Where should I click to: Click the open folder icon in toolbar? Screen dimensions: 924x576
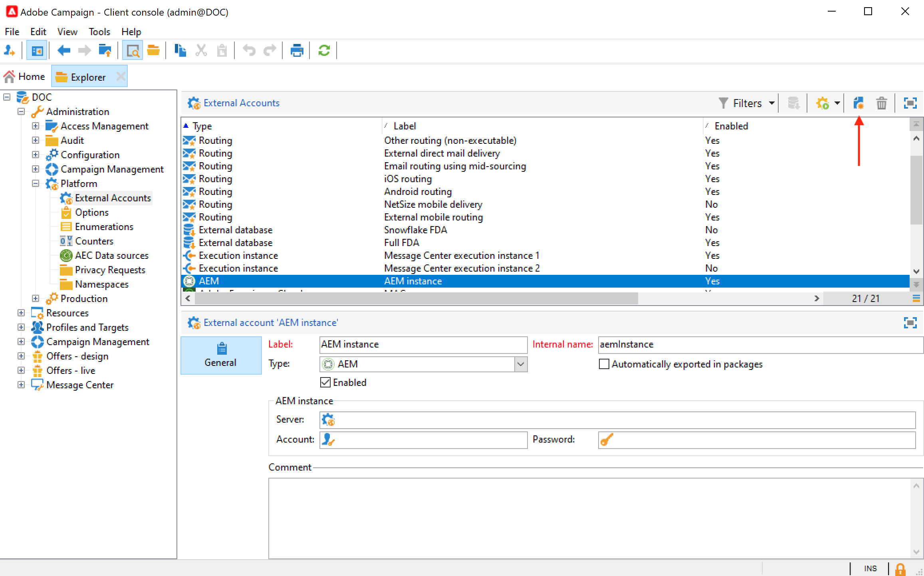[x=153, y=51]
